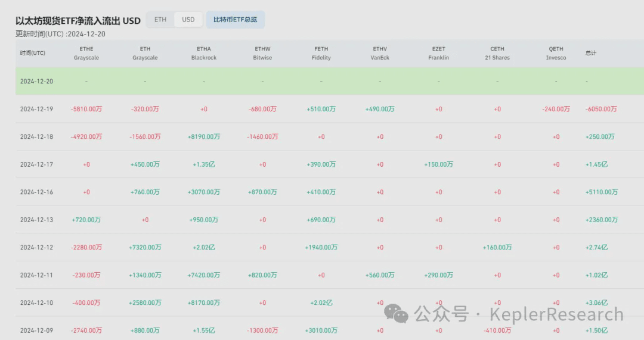The image size is (644, 340).
Task: Click the -6050.00万 total value
Action: pos(601,109)
